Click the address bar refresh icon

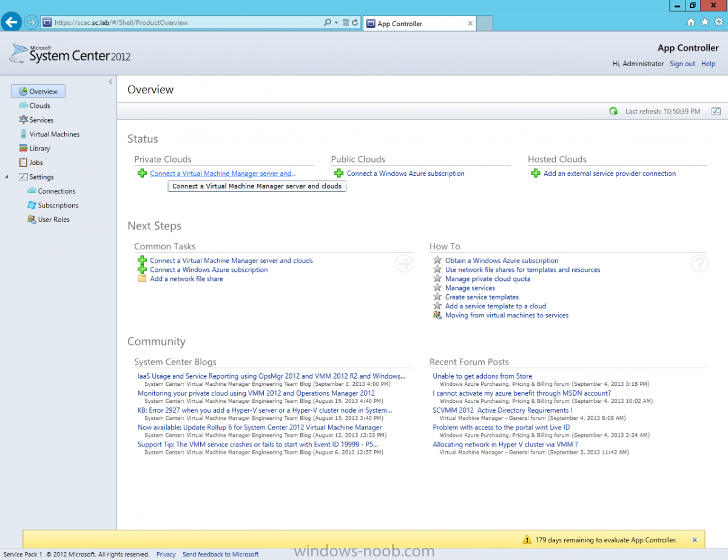point(354,22)
